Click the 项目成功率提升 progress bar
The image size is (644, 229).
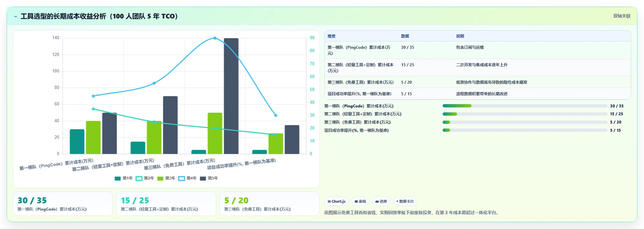[x=525, y=130]
